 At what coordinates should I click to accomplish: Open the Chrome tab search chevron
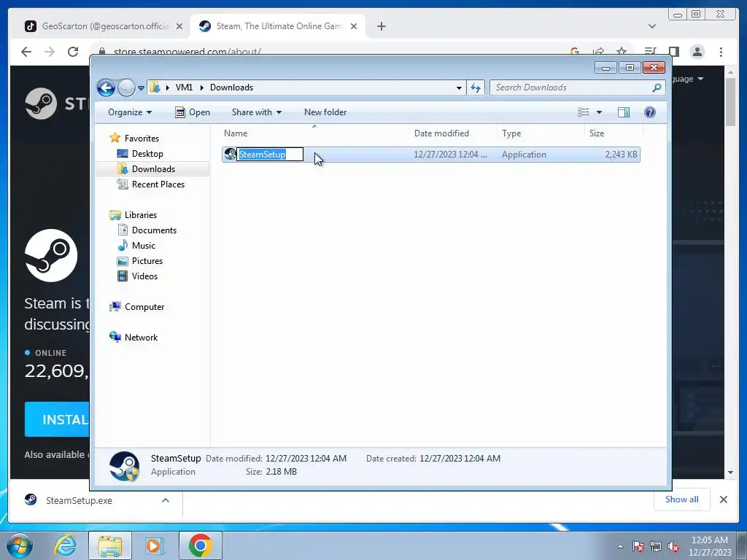pyautogui.click(x=651, y=26)
